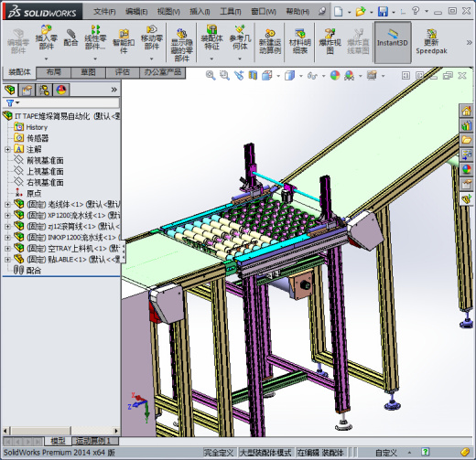Click the Save icon in title bar
Screen dimensions: 476x460
383,12
